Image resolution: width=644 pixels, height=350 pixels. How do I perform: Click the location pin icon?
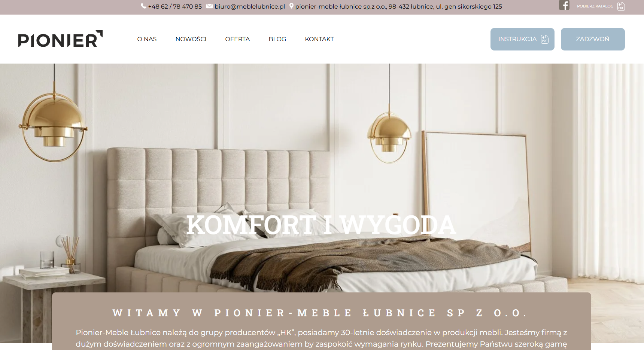pyautogui.click(x=291, y=6)
